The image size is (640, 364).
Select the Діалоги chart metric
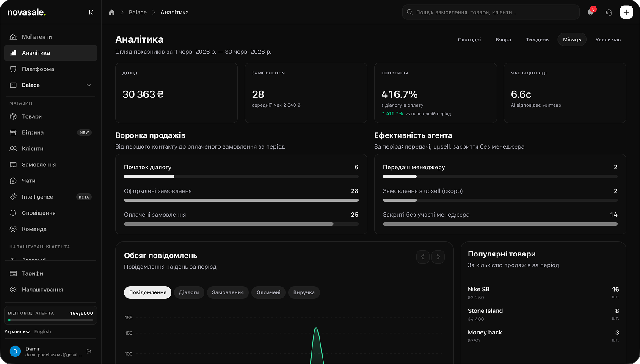coord(189,292)
